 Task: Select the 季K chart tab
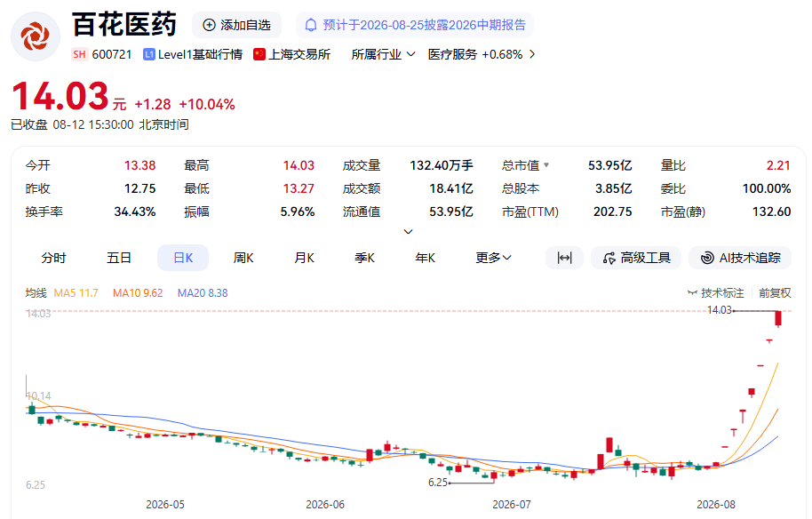(x=364, y=258)
